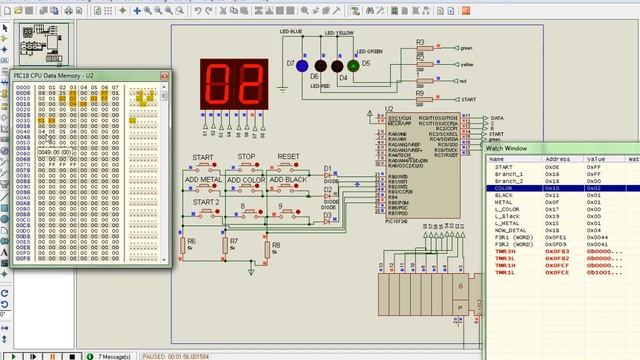Create a new design file
This screenshot has width=640, height=360.
(x=7, y=11)
